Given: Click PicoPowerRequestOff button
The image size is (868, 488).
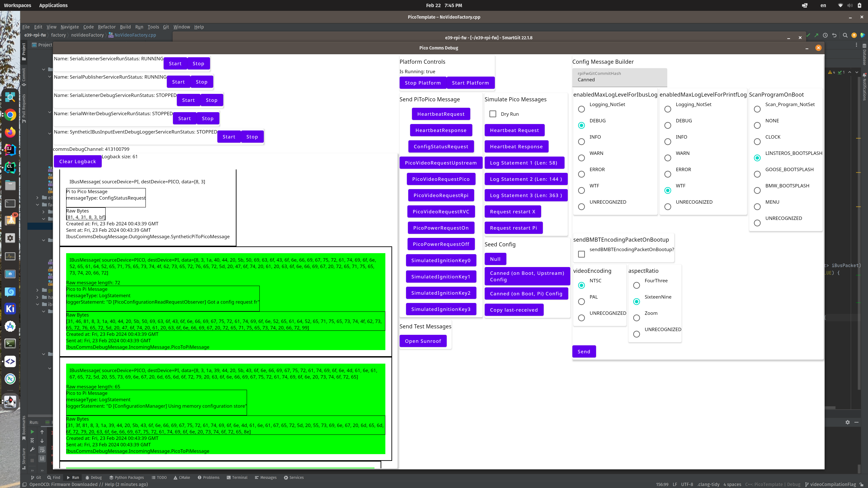Looking at the screenshot, I should pyautogui.click(x=441, y=244).
